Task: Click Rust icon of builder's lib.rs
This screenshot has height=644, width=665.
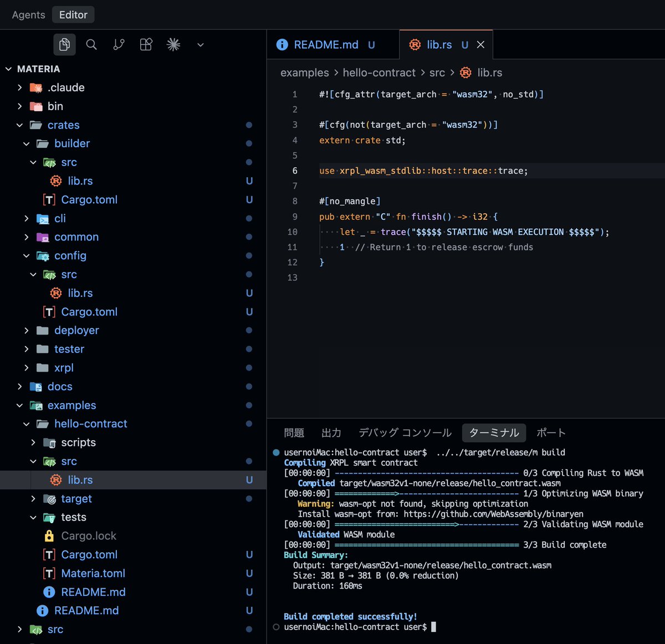Action: pos(56,181)
